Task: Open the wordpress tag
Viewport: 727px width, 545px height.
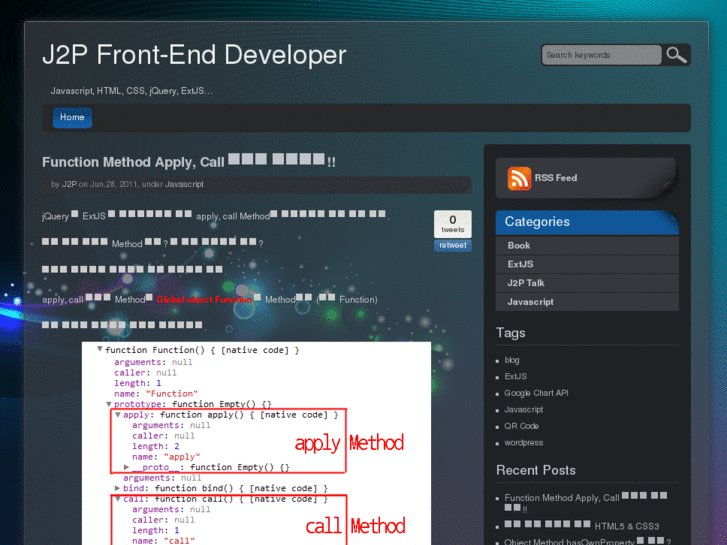Action: 524,442
